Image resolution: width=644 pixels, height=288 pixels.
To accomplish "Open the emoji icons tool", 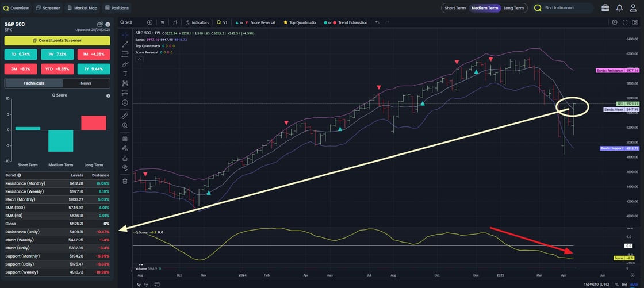I will pyautogui.click(x=125, y=103).
